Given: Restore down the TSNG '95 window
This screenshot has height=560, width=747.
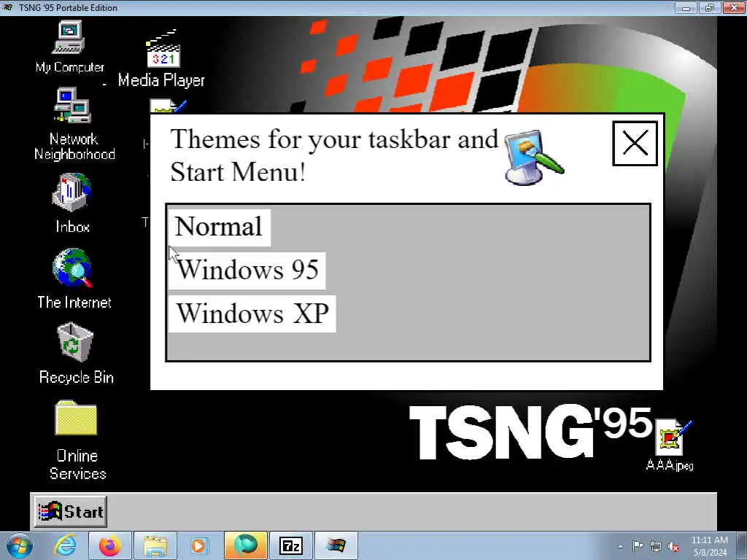Looking at the screenshot, I should click(710, 7).
